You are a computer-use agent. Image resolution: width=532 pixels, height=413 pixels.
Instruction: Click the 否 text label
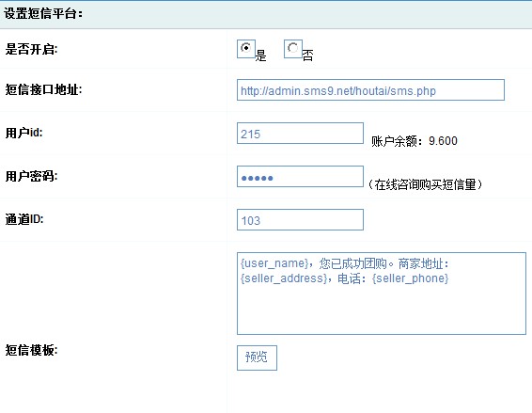point(307,56)
